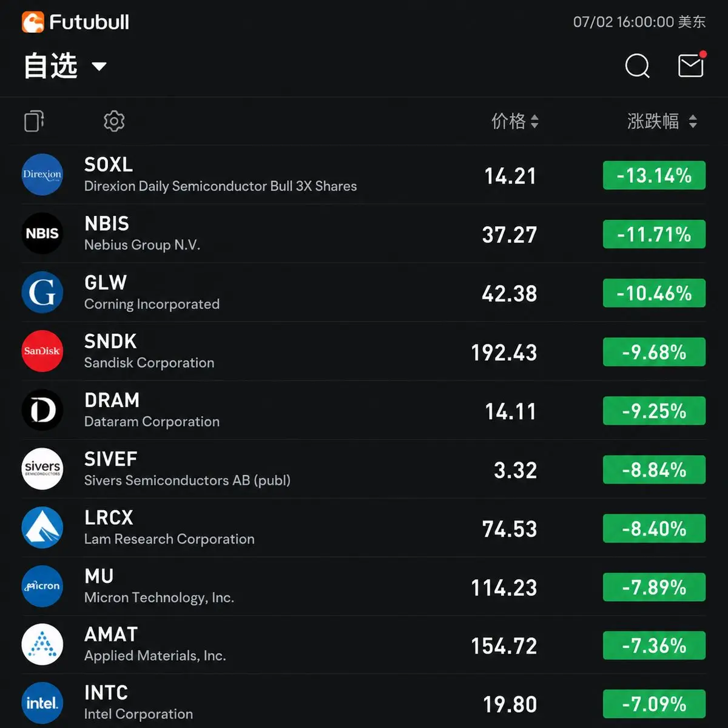728x728 pixels.
Task: Open the mail inbox icon
Action: tap(692, 64)
